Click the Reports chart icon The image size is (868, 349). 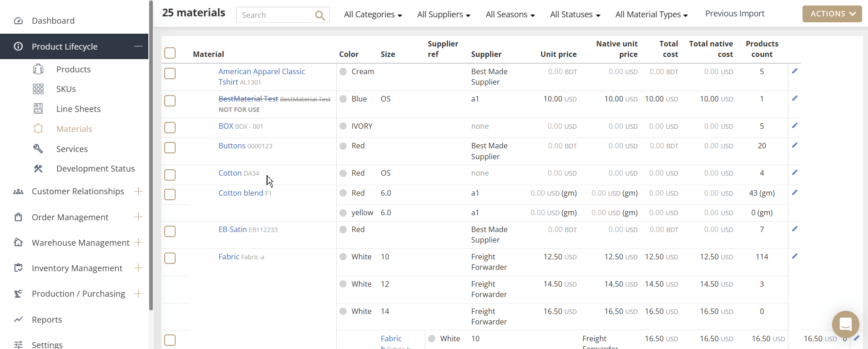point(18,319)
